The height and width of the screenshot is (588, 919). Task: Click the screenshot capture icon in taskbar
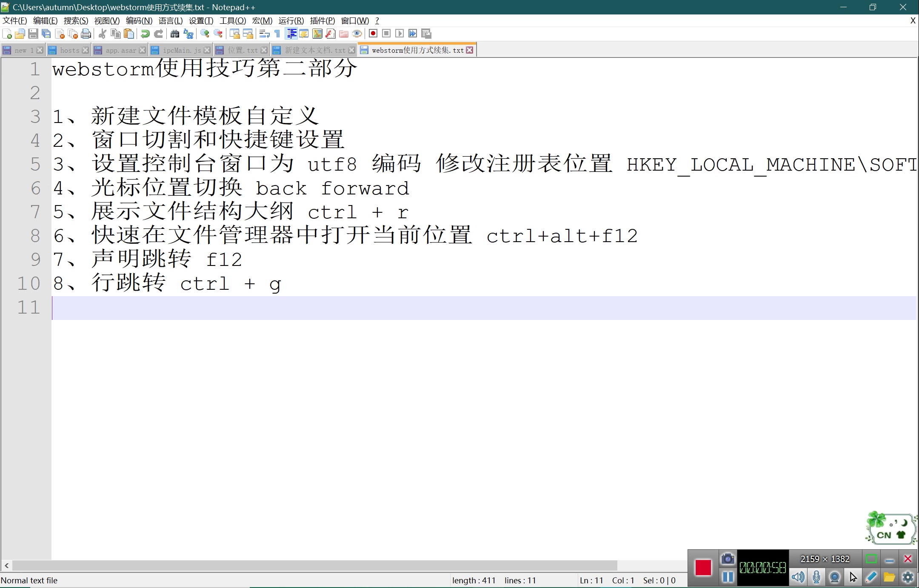(726, 559)
